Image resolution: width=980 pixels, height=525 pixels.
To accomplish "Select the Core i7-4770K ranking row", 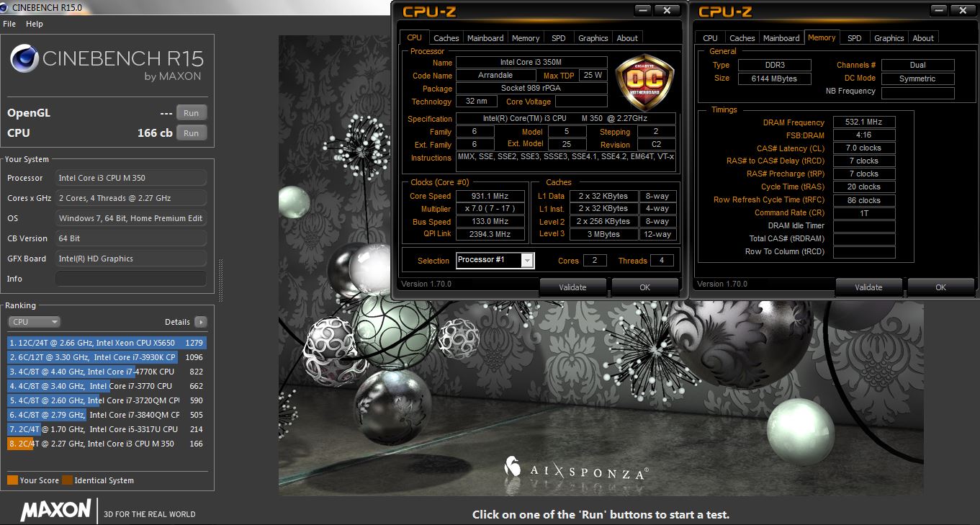I will click(107, 372).
